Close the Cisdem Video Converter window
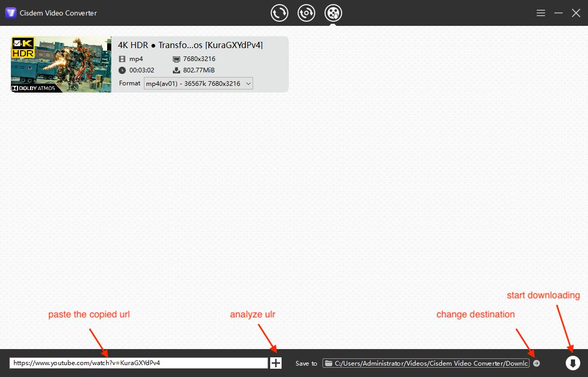This screenshot has height=377, width=588. 576,13
